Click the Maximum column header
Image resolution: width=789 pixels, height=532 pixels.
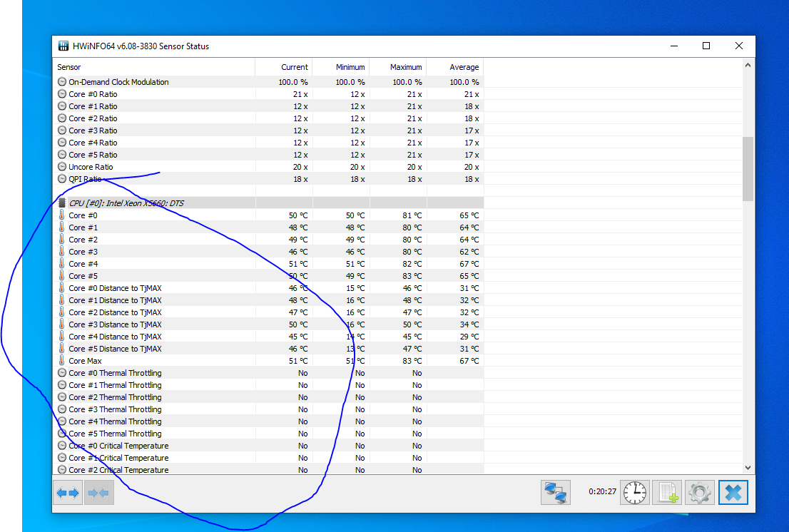pyautogui.click(x=398, y=67)
